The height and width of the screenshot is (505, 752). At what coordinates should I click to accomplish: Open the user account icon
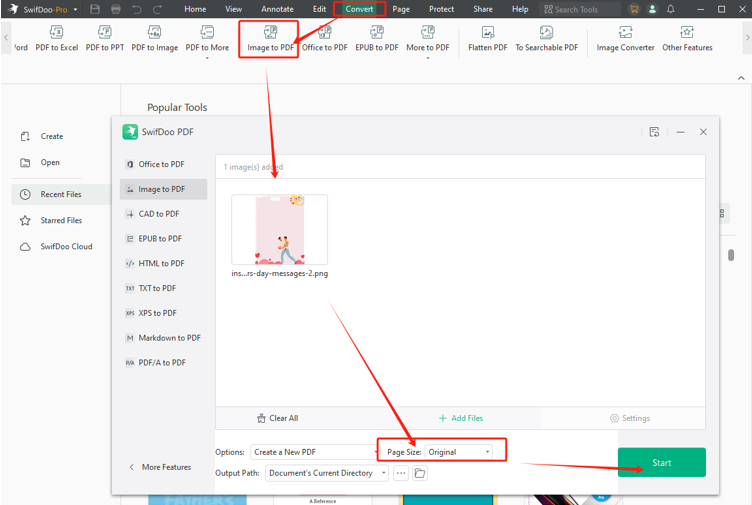point(652,9)
